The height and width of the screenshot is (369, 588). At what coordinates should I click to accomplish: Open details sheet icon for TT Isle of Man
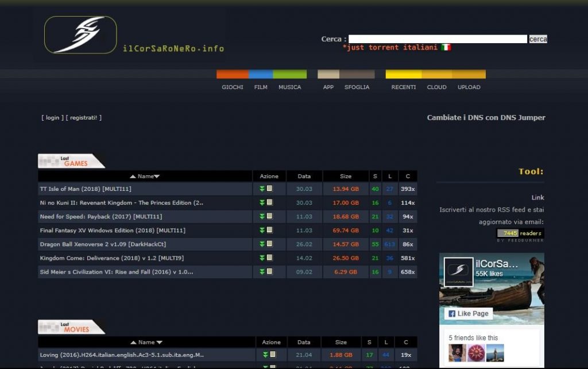coord(269,189)
